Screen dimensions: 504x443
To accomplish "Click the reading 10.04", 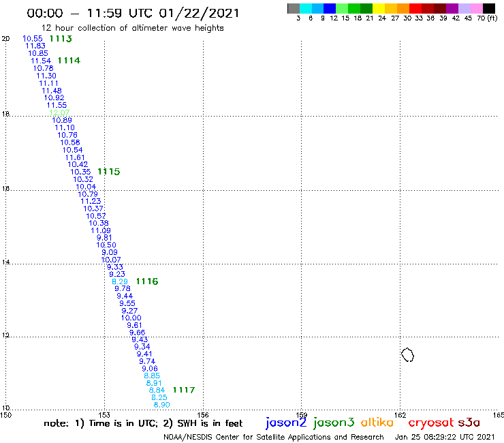I will pos(86,187).
